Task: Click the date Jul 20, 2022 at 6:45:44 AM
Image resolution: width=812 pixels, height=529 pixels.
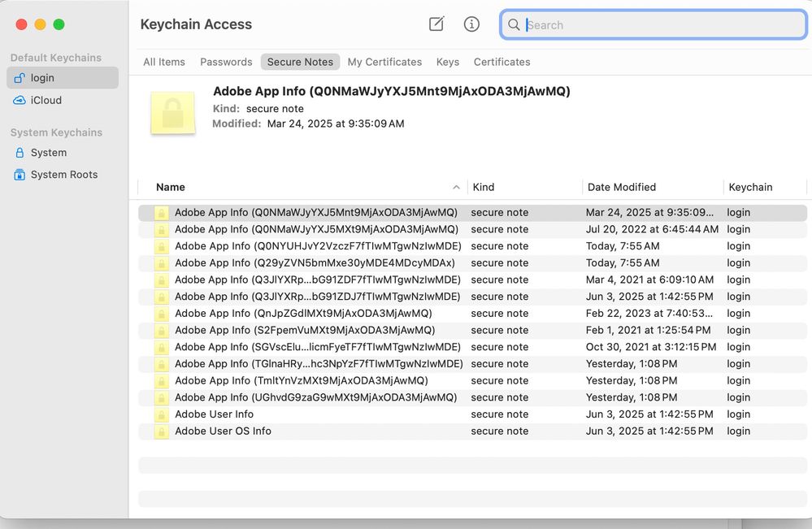Action: click(x=652, y=229)
